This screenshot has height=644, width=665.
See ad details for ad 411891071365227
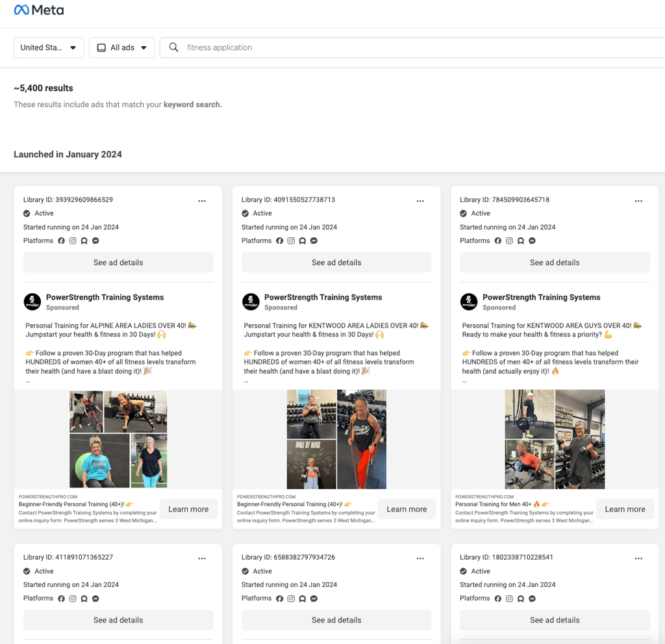pyautogui.click(x=118, y=620)
